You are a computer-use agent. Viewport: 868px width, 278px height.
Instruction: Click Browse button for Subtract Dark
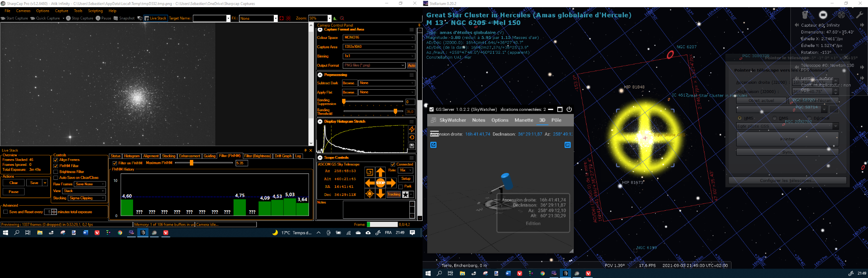(349, 83)
